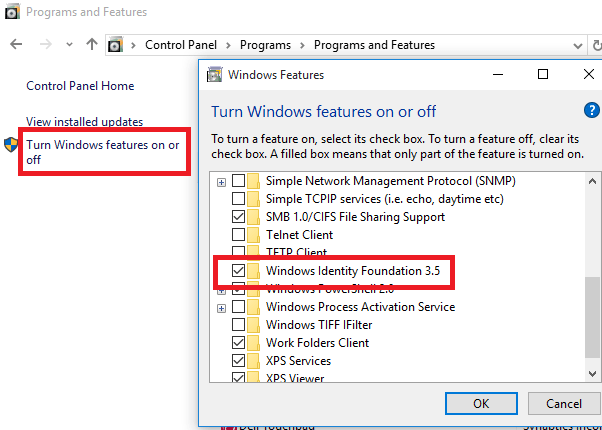Click the Telnet Client folder icon
602x430 pixels.
pyautogui.click(x=254, y=235)
